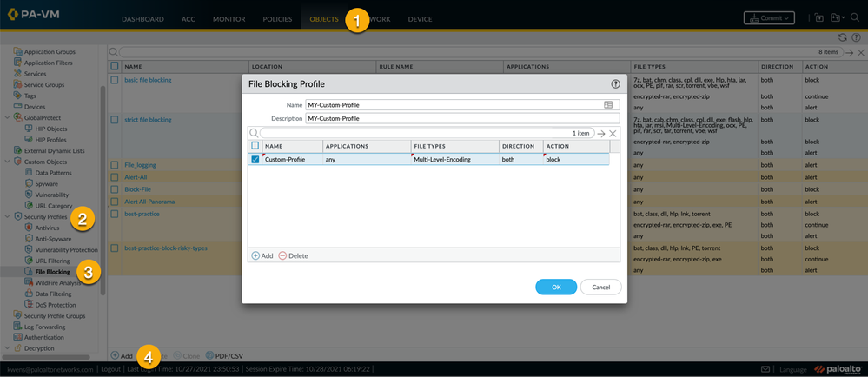
Task: Toggle the select-all checkbox in dialog header
Action: tap(255, 146)
